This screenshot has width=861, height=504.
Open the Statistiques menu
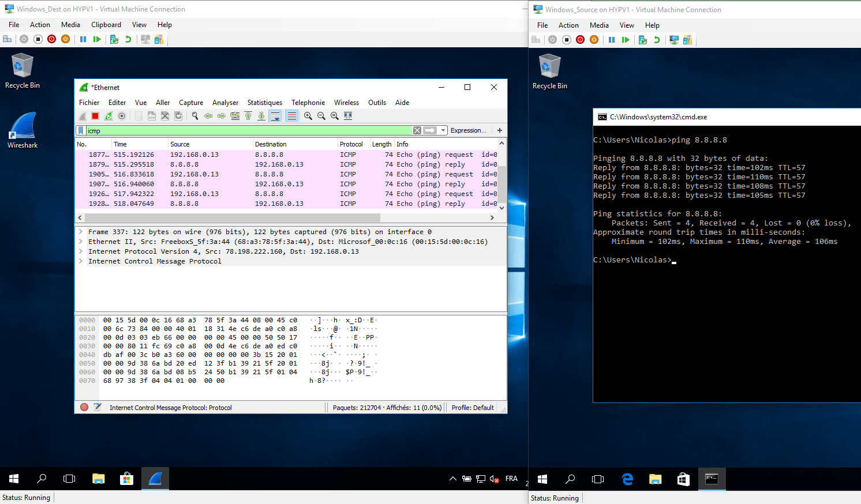[265, 103]
